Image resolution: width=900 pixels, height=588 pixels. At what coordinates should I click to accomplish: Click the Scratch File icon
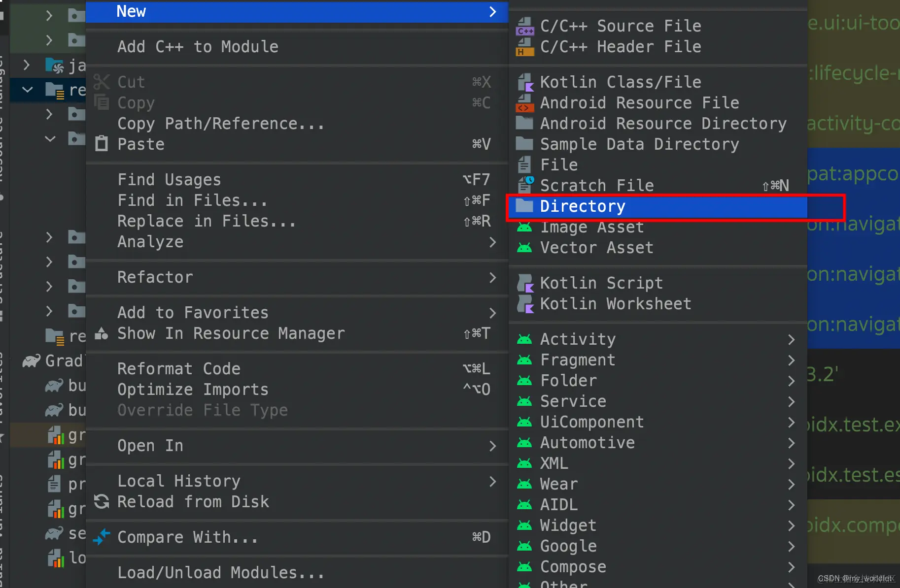525,185
